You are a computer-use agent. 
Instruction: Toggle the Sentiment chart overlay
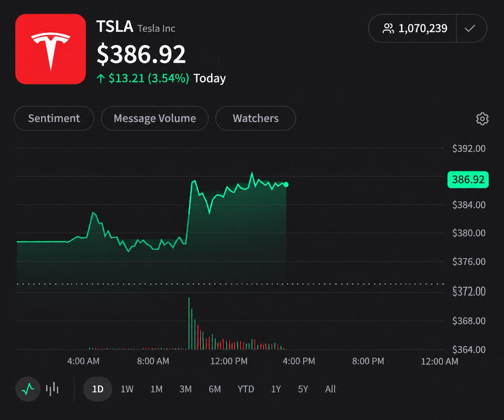pyautogui.click(x=54, y=118)
